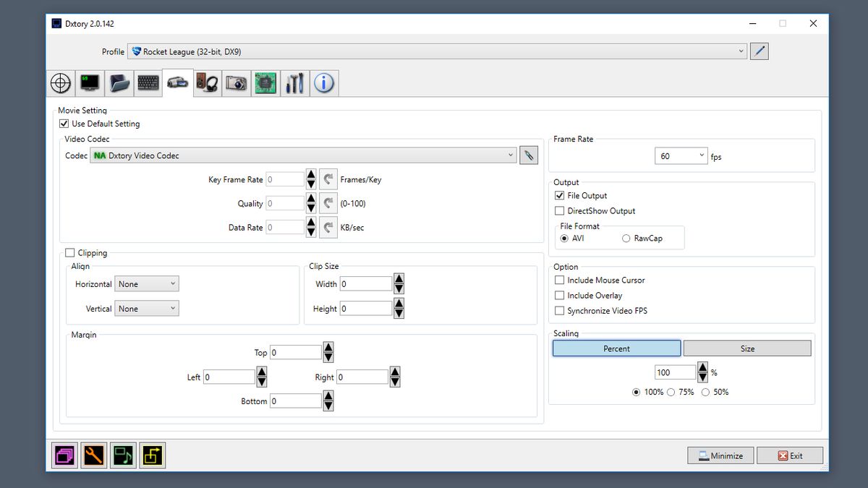Open the blue info circle tab
Image resolution: width=868 pixels, height=488 pixels.
(324, 83)
